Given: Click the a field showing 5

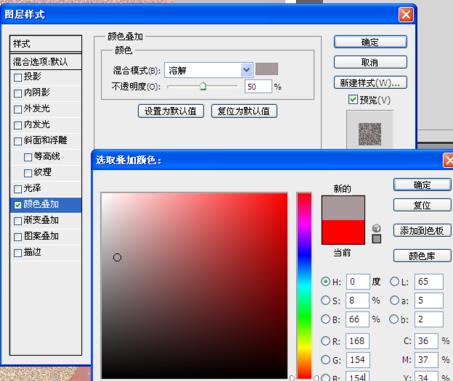Looking at the screenshot, I should point(429,301).
